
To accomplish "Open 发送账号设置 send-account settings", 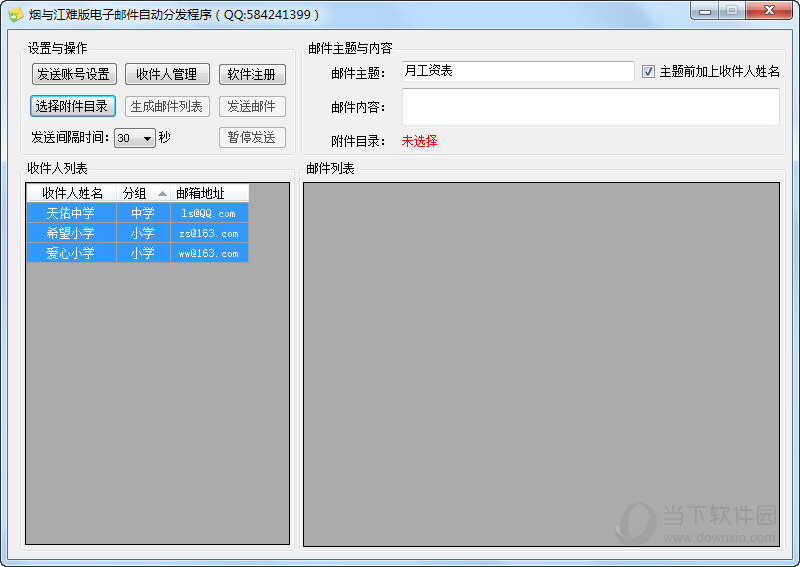I will click(74, 74).
